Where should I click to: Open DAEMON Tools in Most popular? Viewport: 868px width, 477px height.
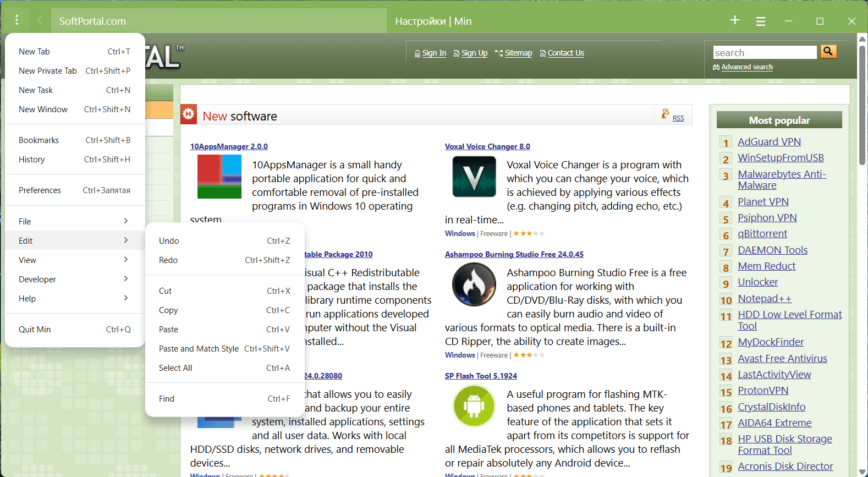pyautogui.click(x=772, y=250)
